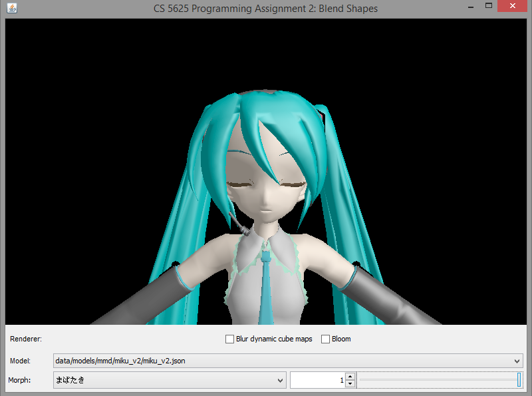
Task: Enable Blur dynamic cube maps checkbox
Action: [x=230, y=339]
